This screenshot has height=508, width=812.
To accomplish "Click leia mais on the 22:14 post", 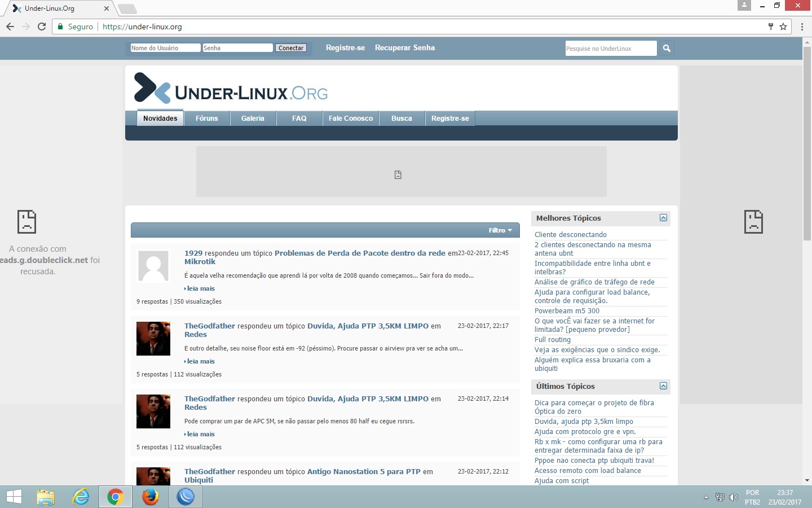I will point(201,434).
